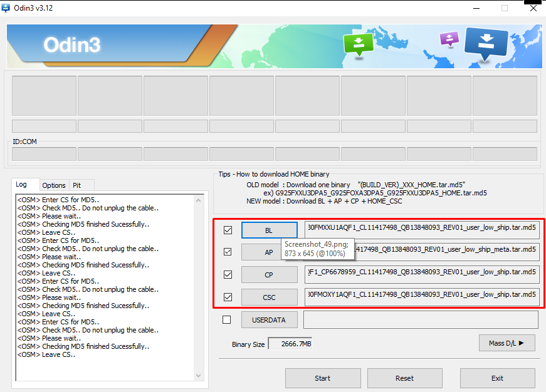This screenshot has height=392, width=546.
Task: Enable the USERDATA checkbox
Action: (227, 319)
